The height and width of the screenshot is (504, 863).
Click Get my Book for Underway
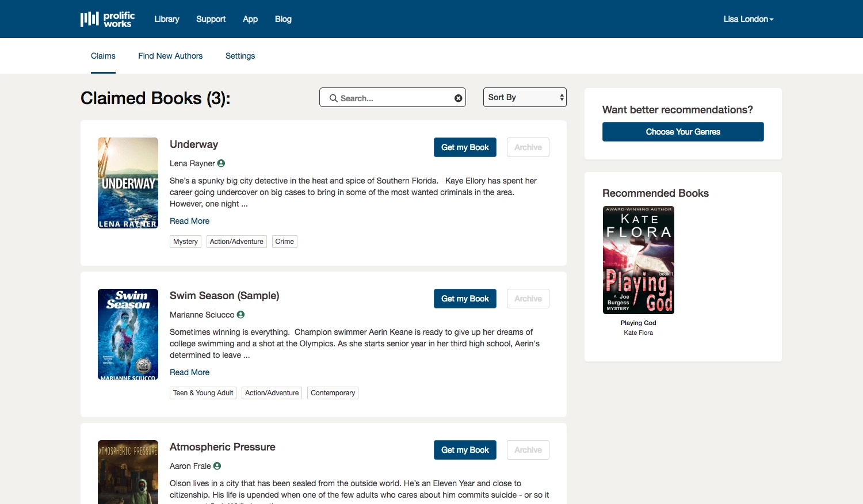click(x=465, y=147)
